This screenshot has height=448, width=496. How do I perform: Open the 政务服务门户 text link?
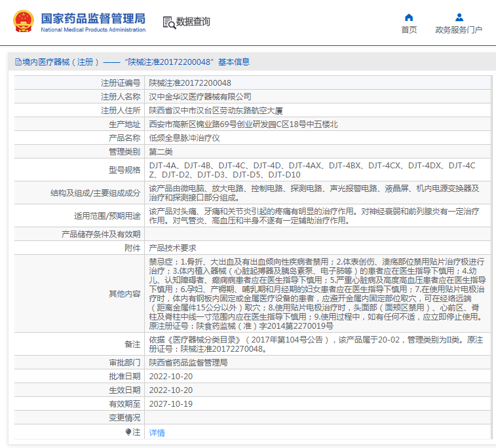pyautogui.click(x=459, y=30)
